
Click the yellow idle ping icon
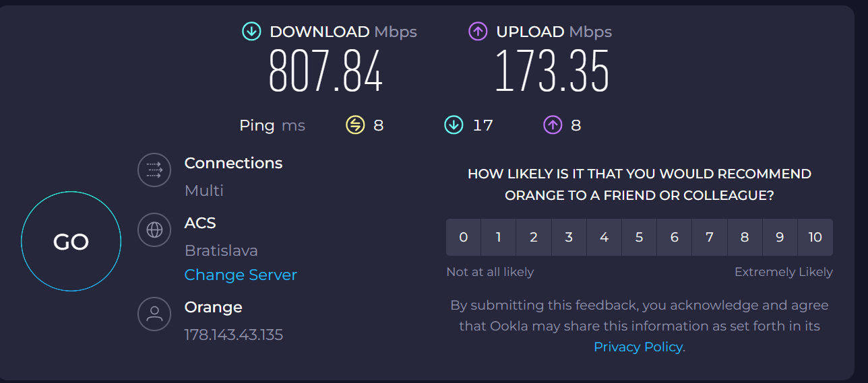(355, 125)
